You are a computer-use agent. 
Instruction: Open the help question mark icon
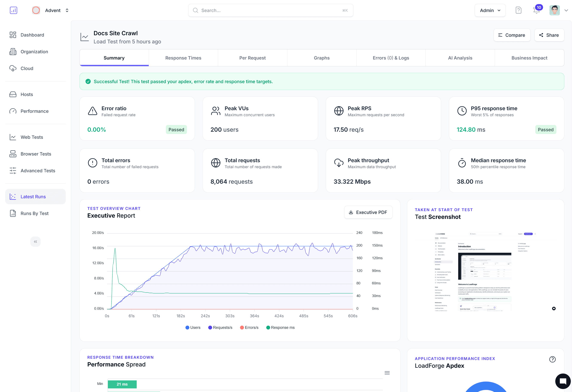pos(518,10)
